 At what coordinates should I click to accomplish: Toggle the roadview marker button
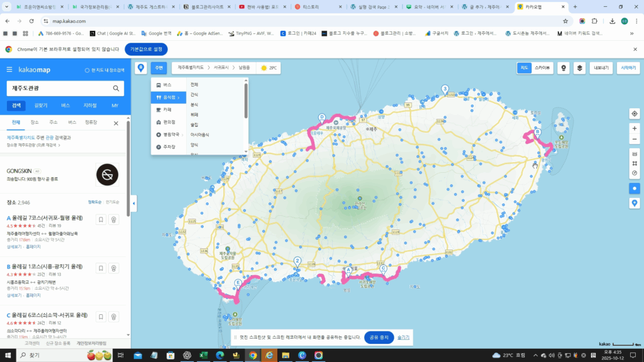(x=564, y=67)
